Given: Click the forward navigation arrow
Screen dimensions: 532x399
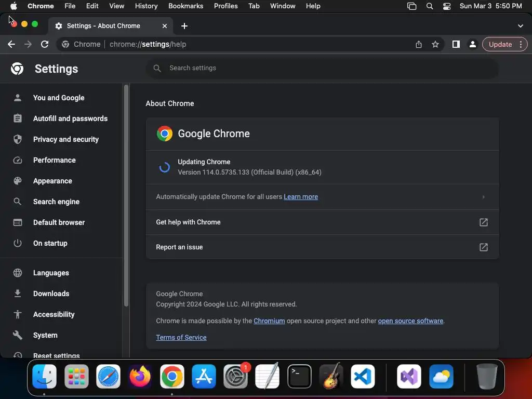Looking at the screenshot, I should tap(28, 45).
